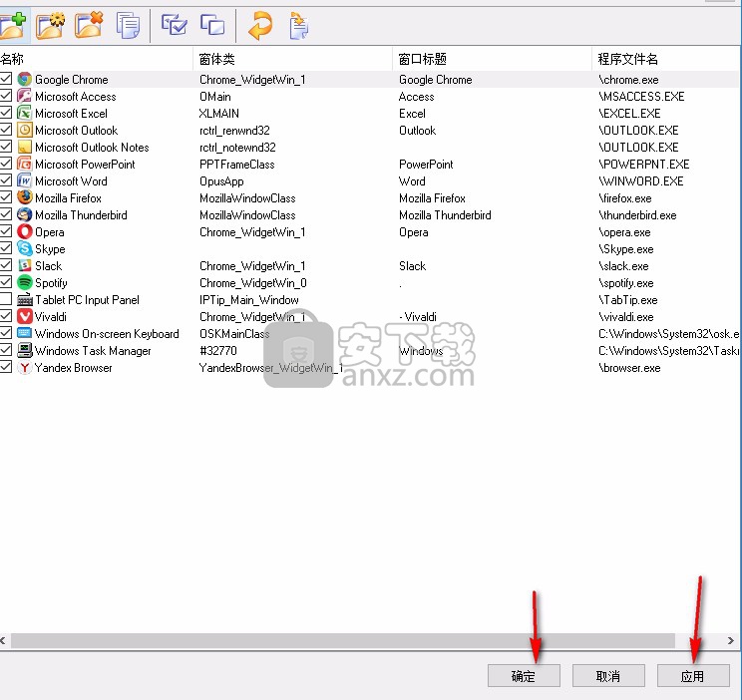Click the PPTFrameClass text
Screen dimensions: 742x700
click(x=237, y=165)
